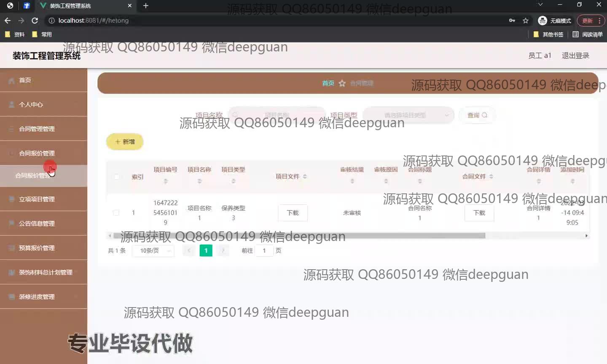Click the horizontal table scrollbar thumb

(299, 236)
